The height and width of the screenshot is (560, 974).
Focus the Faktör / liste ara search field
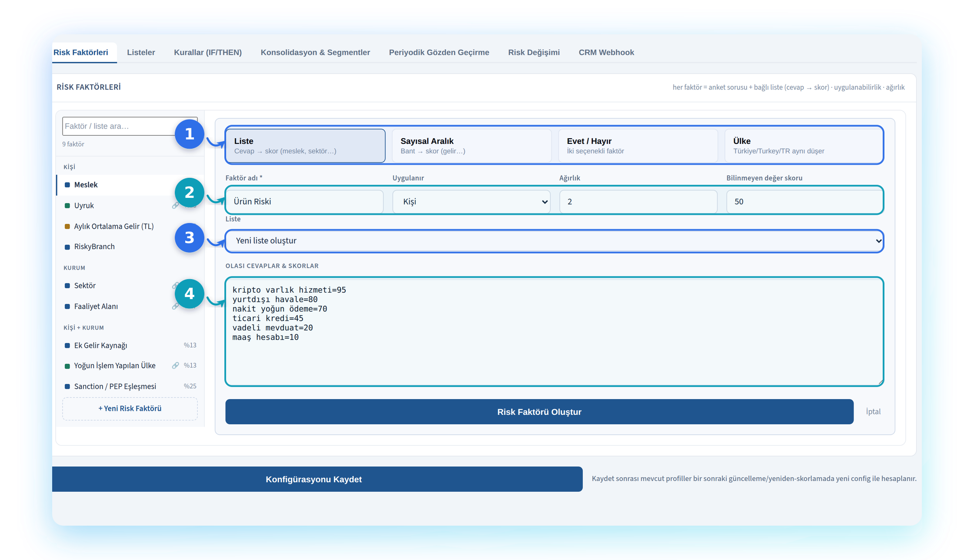point(120,126)
